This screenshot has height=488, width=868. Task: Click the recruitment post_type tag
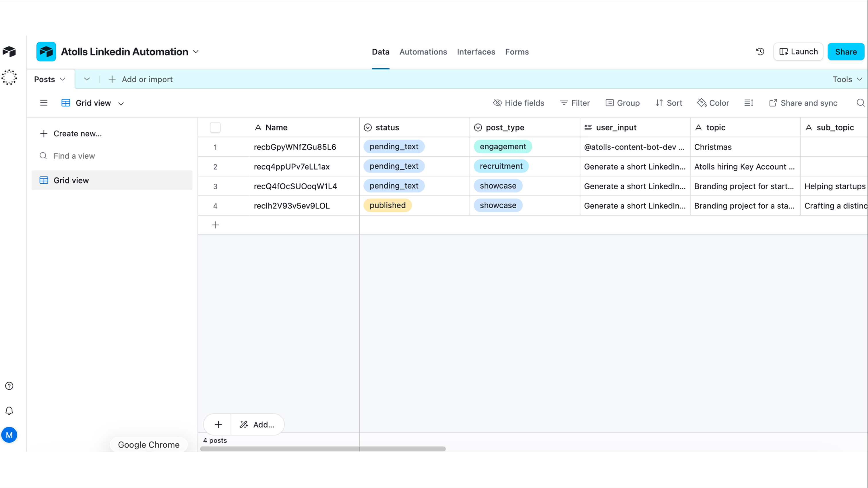click(x=501, y=166)
